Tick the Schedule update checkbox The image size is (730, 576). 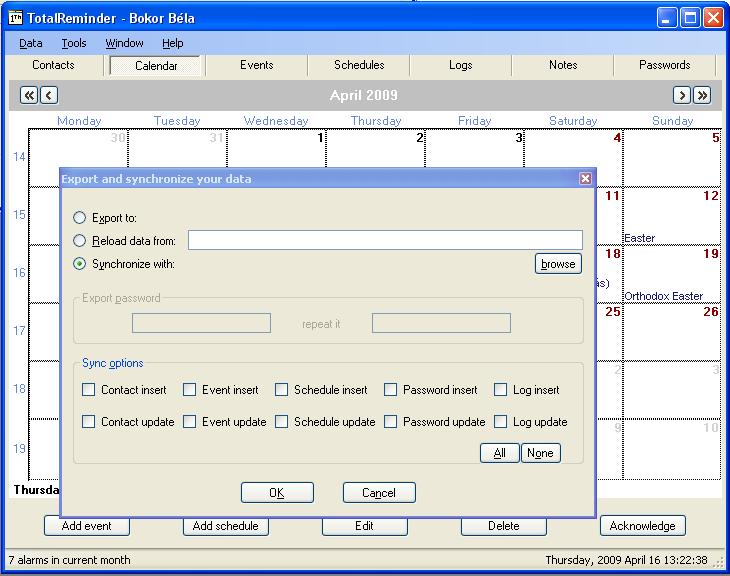282,422
